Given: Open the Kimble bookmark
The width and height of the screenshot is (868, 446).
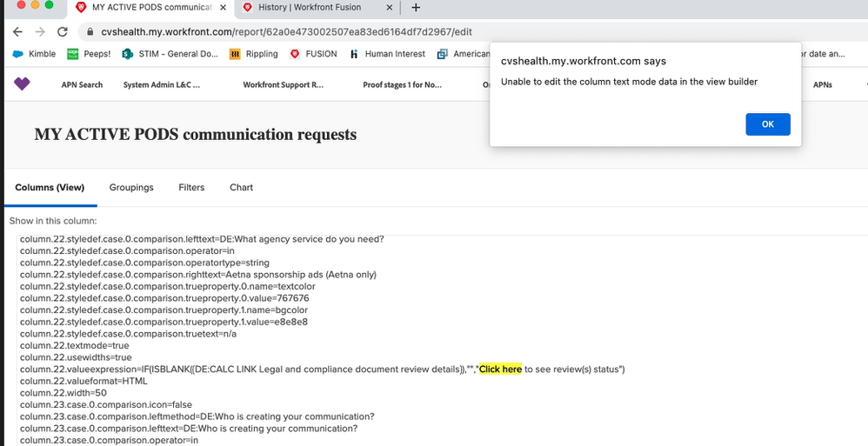Looking at the screenshot, I should point(34,54).
